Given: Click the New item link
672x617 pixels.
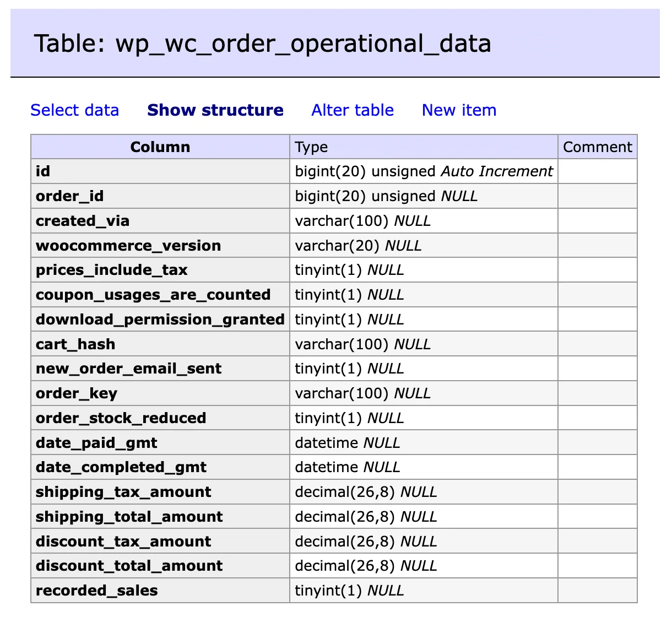Looking at the screenshot, I should click(x=459, y=110).
